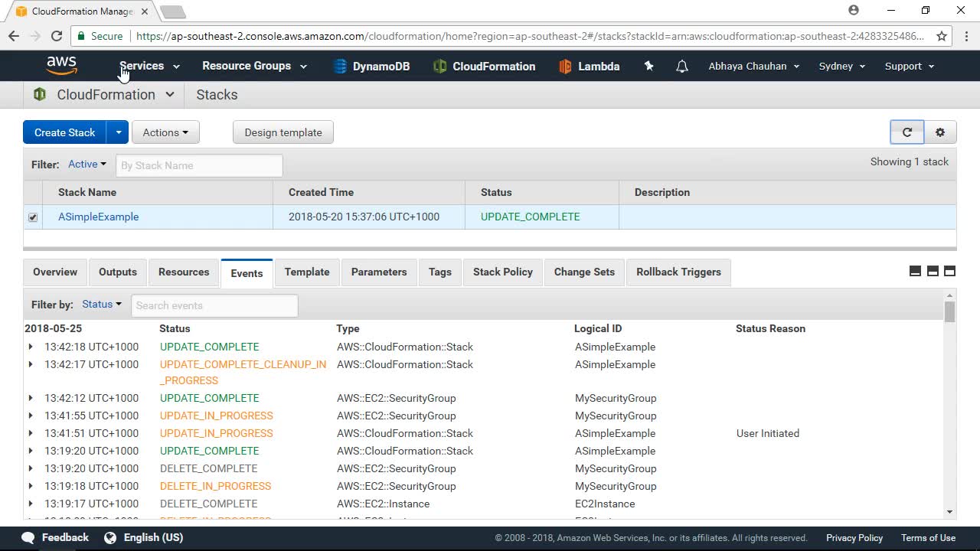Open the Lambda service shortcut
Image resolution: width=980 pixels, height=551 pixels.
click(x=589, y=67)
